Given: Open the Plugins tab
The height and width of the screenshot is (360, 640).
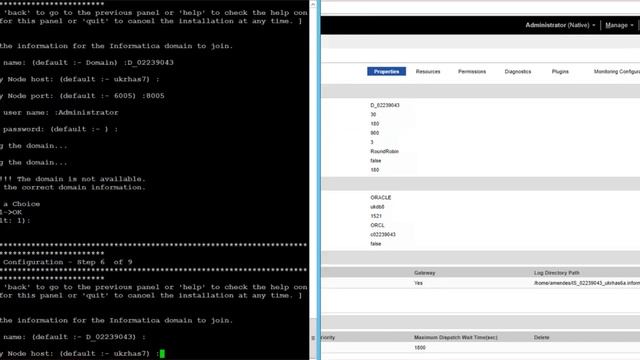Looking at the screenshot, I should [x=560, y=71].
